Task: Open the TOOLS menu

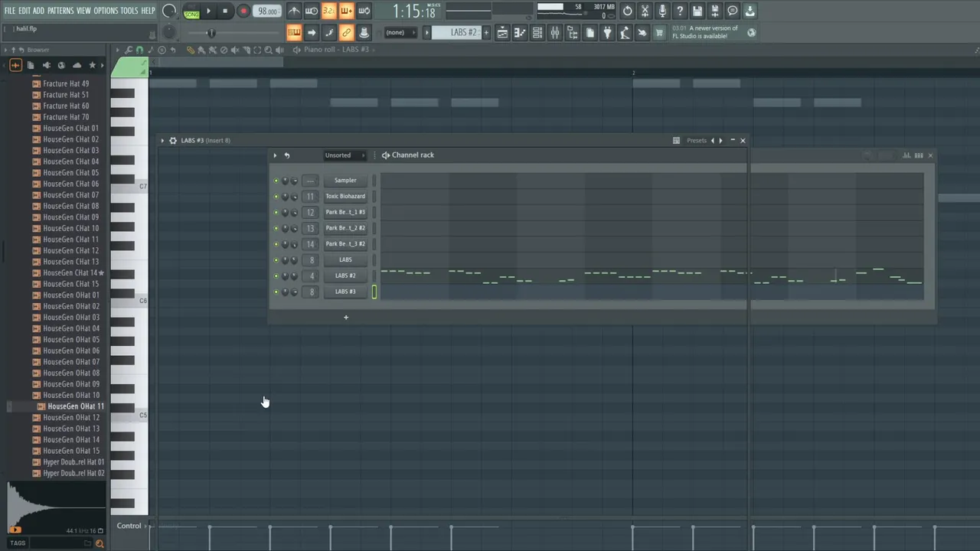Action: (x=129, y=11)
